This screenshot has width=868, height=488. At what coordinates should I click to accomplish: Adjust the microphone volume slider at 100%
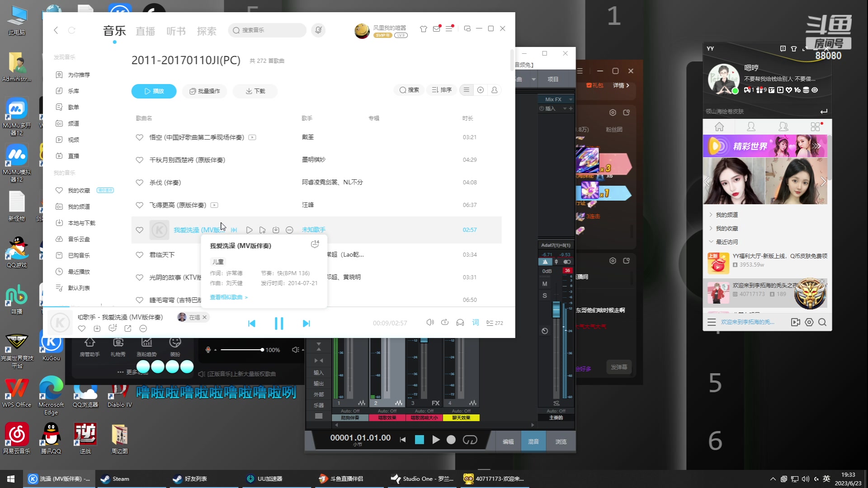(x=262, y=349)
